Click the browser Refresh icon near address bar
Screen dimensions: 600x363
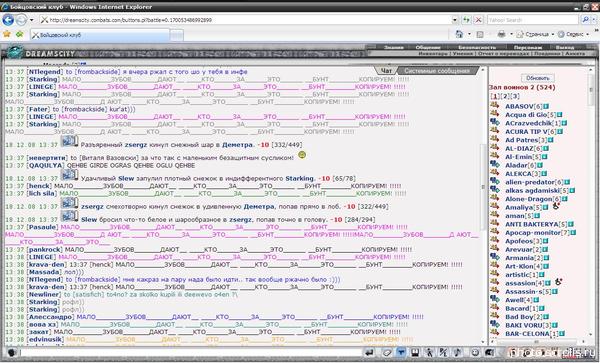click(x=466, y=20)
